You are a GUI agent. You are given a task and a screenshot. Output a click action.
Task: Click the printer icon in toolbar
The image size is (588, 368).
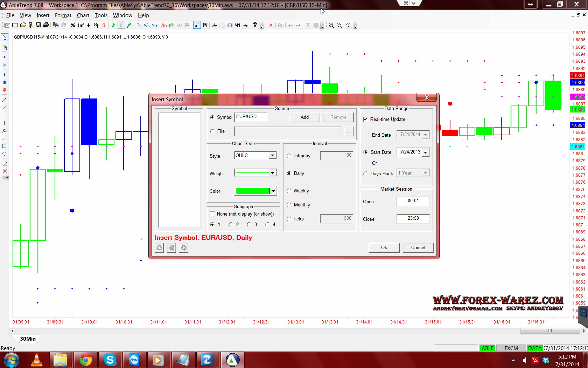coord(45,25)
